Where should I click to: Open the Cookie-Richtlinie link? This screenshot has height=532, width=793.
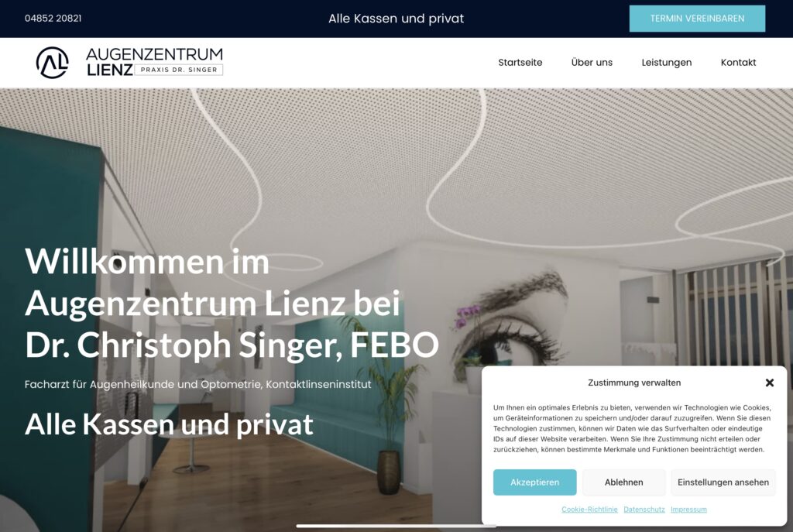tap(589, 510)
